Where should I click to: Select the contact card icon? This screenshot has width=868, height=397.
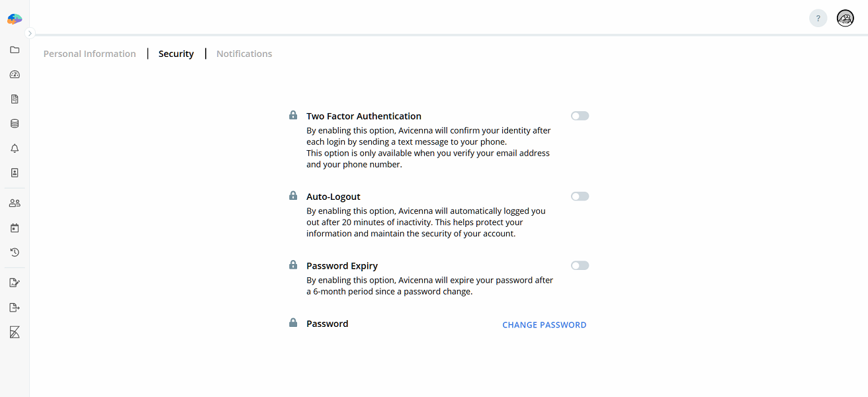[x=15, y=172]
